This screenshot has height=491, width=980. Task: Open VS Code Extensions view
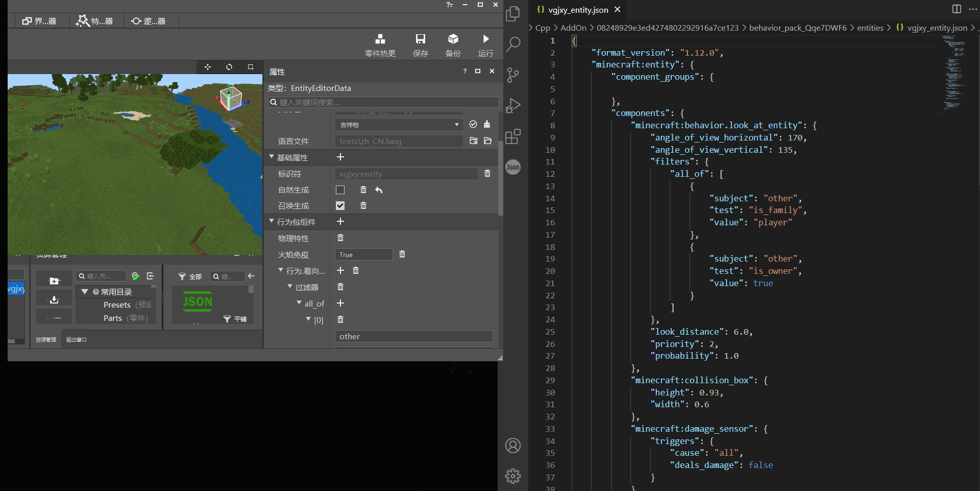(x=513, y=136)
